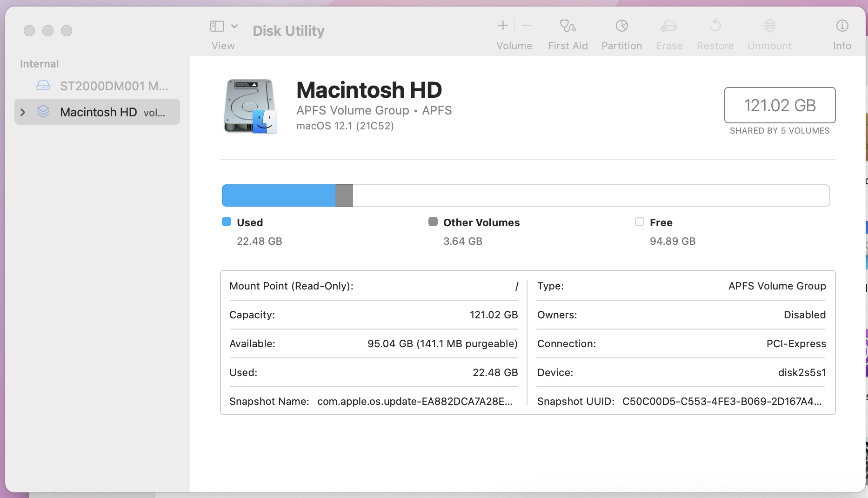Click the Snapshot Name com.apple.os.update value

(x=415, y=401)
